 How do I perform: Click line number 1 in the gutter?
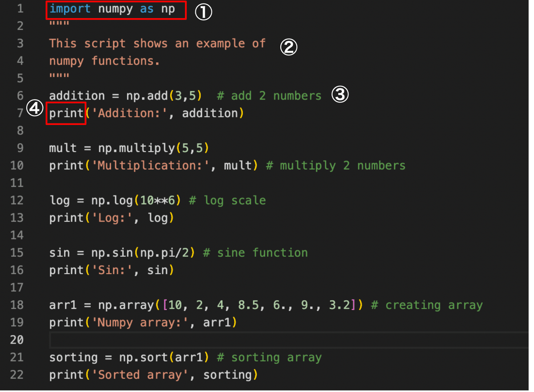point(20,8)
